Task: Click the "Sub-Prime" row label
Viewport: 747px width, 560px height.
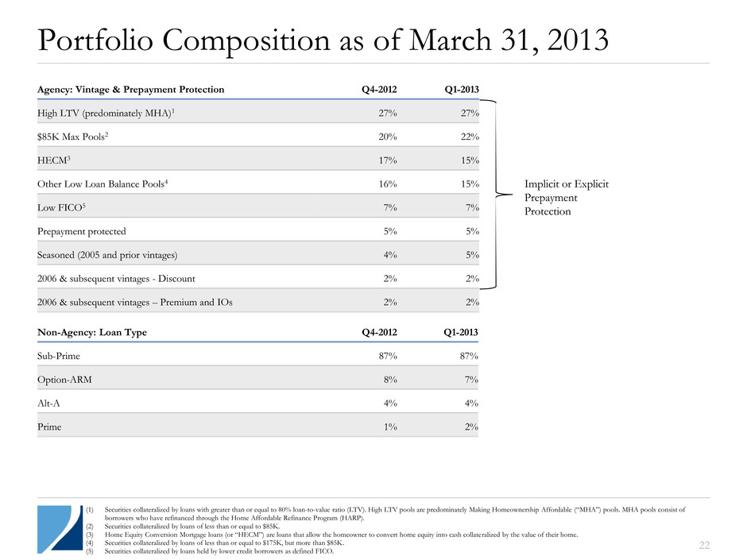Action: [58, 357]
